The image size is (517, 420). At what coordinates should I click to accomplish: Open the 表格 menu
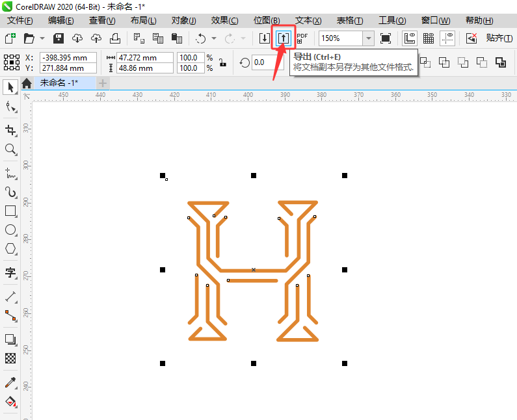point(350,20)
